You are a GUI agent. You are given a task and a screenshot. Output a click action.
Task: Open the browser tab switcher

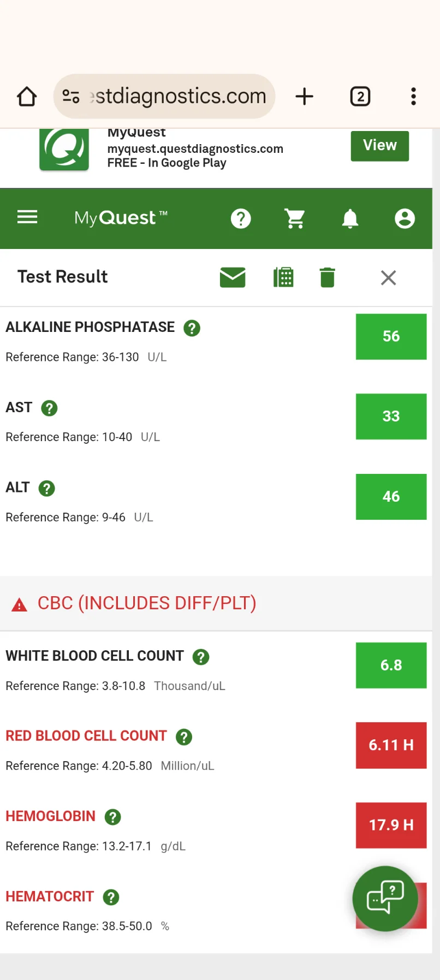[x=360, y=97]
